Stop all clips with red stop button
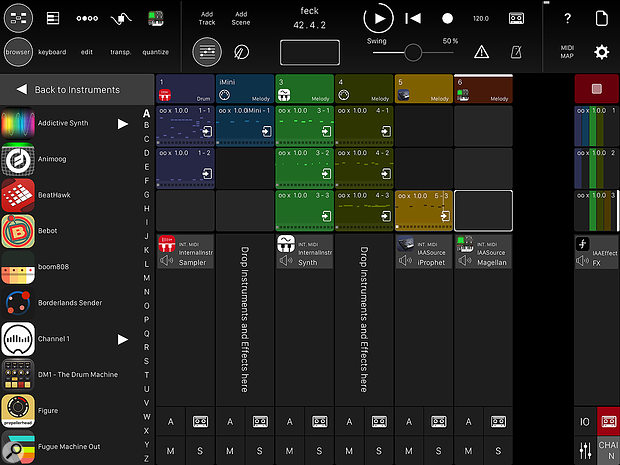The width and height of the screenshot is (620, 465). 596,89
